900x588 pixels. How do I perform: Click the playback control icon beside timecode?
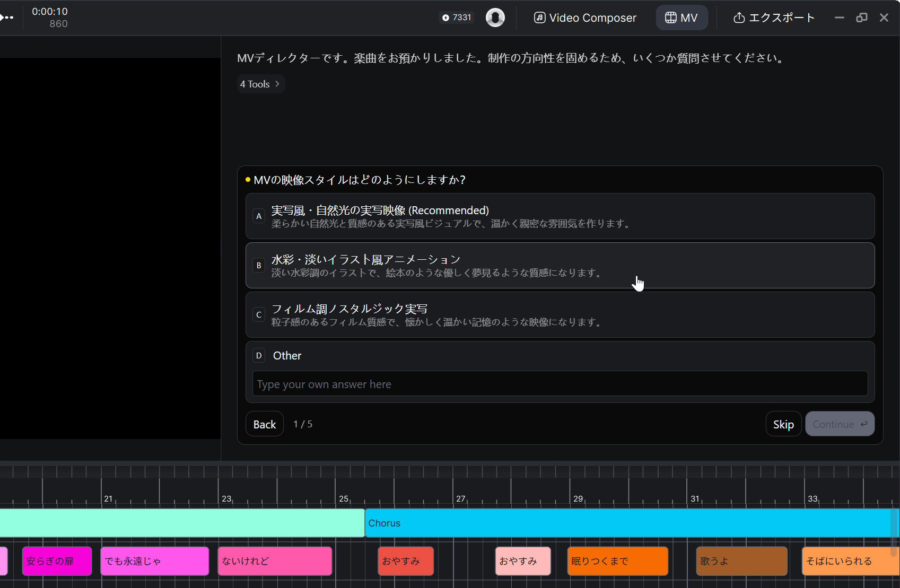click(6, 17)
